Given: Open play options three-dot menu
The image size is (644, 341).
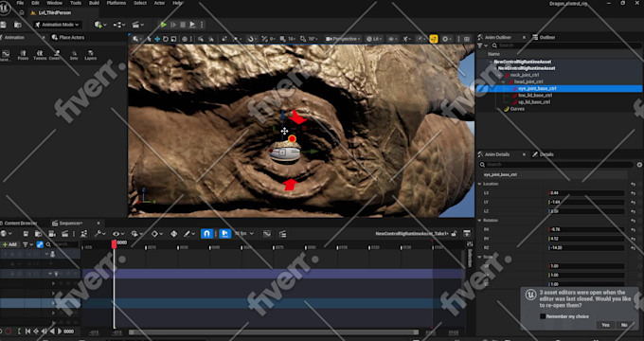Looking at the screenshot, I should 202,25.
